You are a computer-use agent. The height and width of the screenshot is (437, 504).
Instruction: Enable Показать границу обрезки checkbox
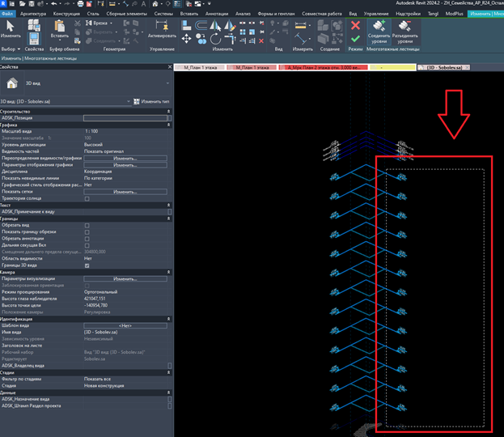coord(87,232)
